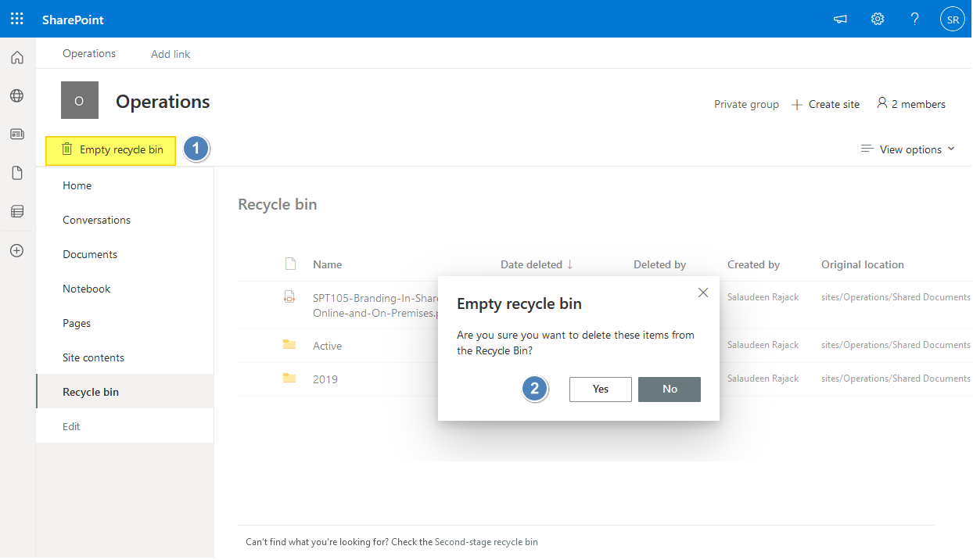973x560 pixels.
Task: Confirm deletion by clicking Yes
Action: pyautogui.click(x=600, y=389)
